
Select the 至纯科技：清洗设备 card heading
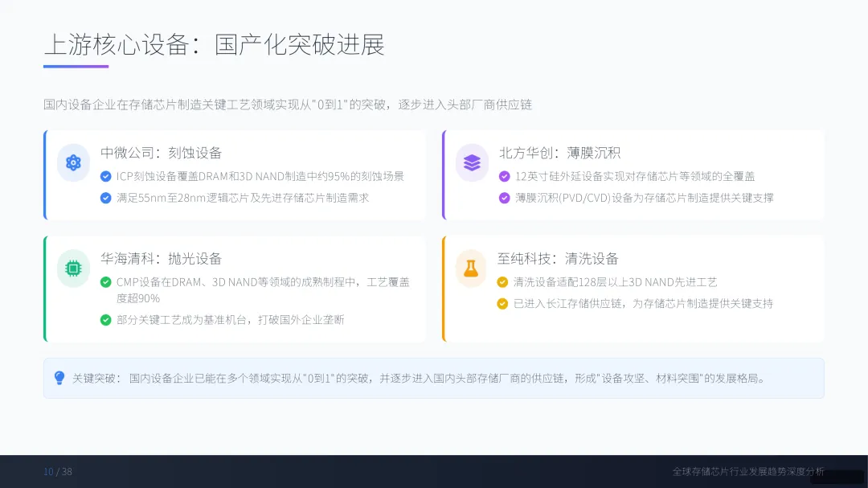pyautogui.click(x=558, y=259)
